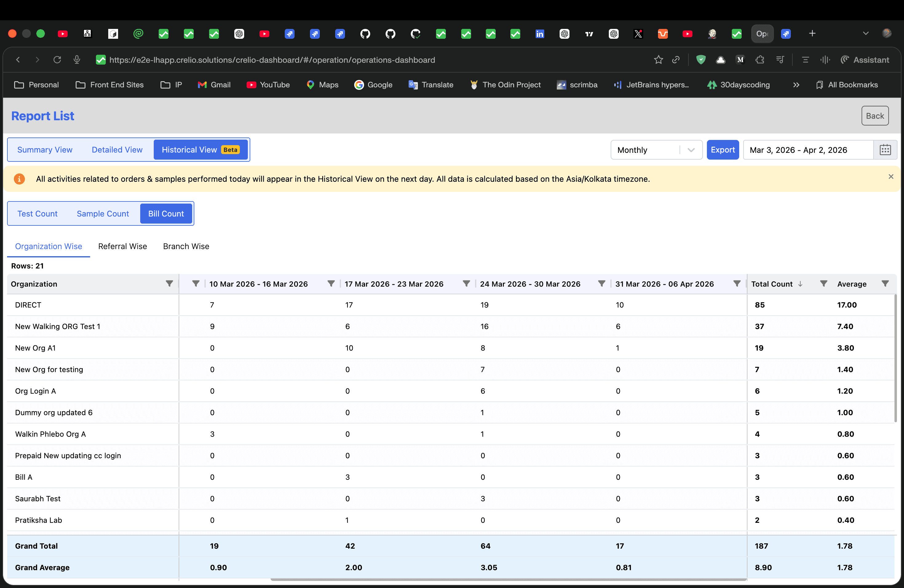
Task: Open the Front End Sites bookmark folder
Action: (109, 85)
